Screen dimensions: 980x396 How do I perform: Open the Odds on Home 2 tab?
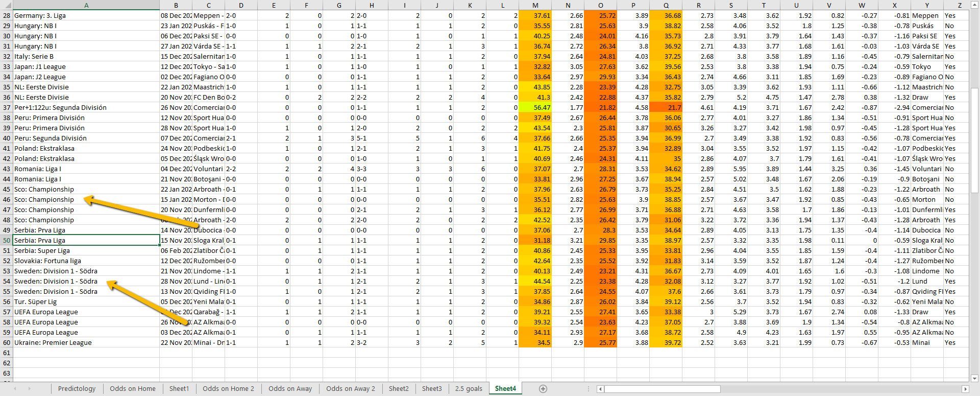point(228,389)
